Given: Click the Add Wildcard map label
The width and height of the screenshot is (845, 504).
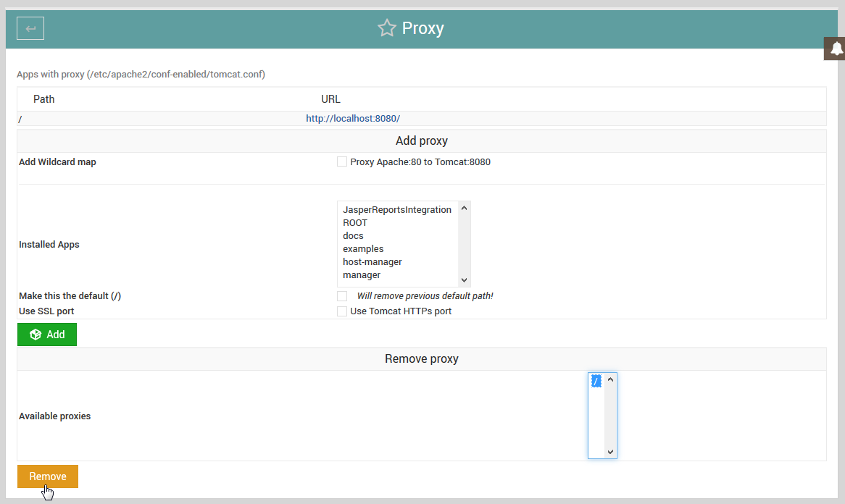Looking at the screenshot, I should (57, 162).
